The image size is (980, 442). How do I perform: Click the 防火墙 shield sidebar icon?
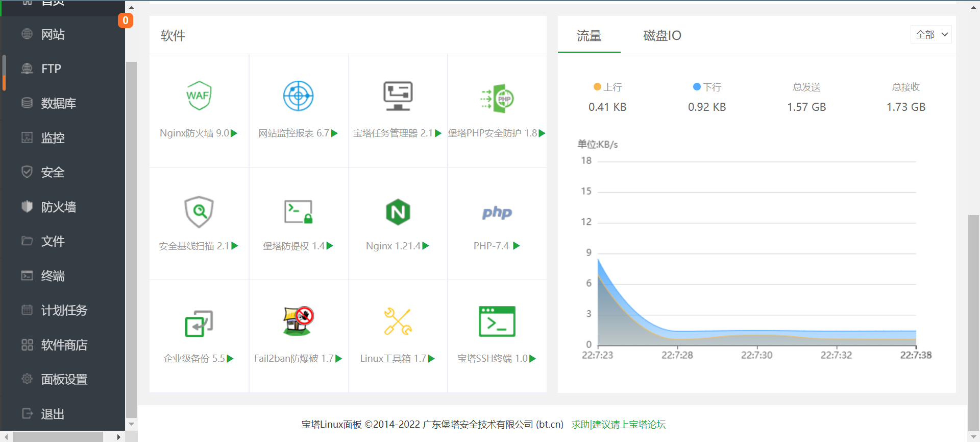tap(27, 206)
